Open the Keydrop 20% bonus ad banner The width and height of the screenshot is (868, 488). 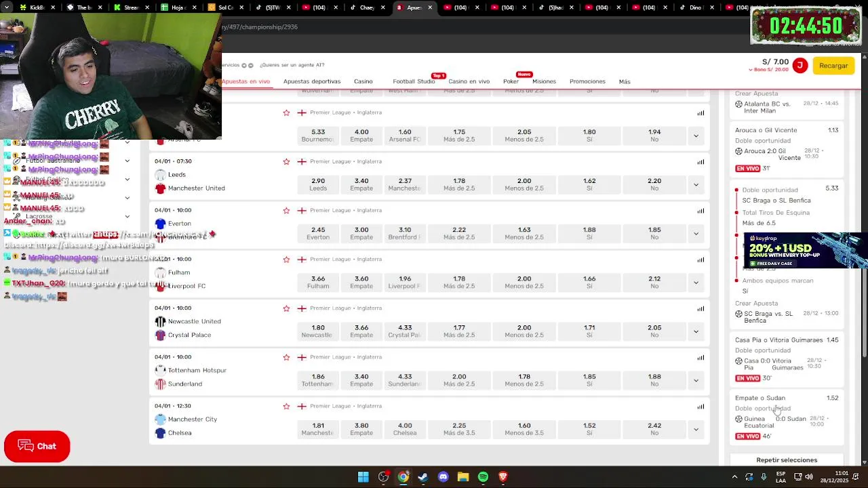[x=806, y=251]
